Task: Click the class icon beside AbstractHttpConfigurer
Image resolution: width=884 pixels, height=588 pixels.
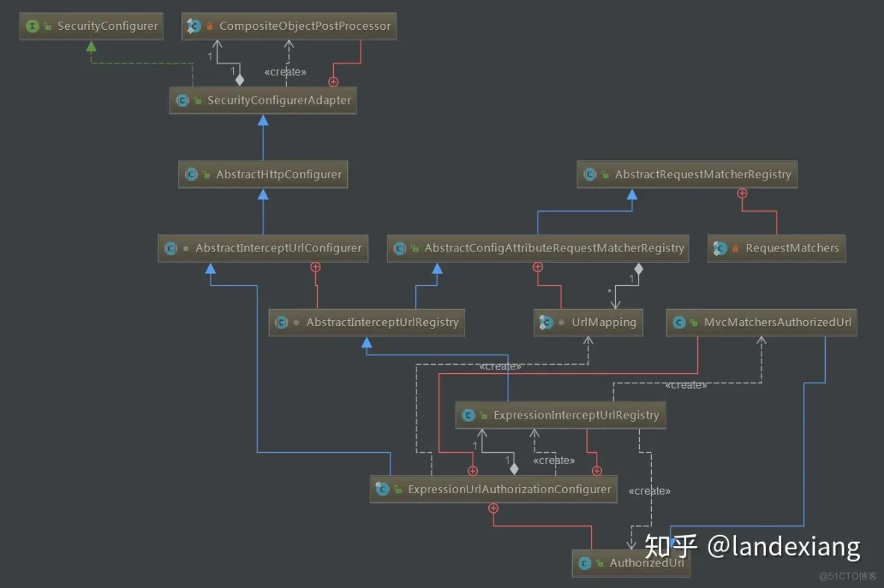Action: [191, 175]
